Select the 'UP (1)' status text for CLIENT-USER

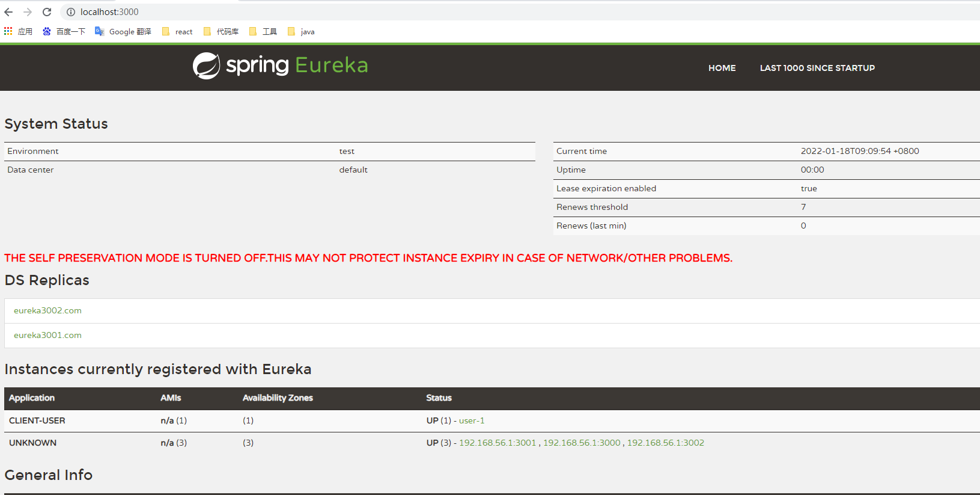(439, 420)
